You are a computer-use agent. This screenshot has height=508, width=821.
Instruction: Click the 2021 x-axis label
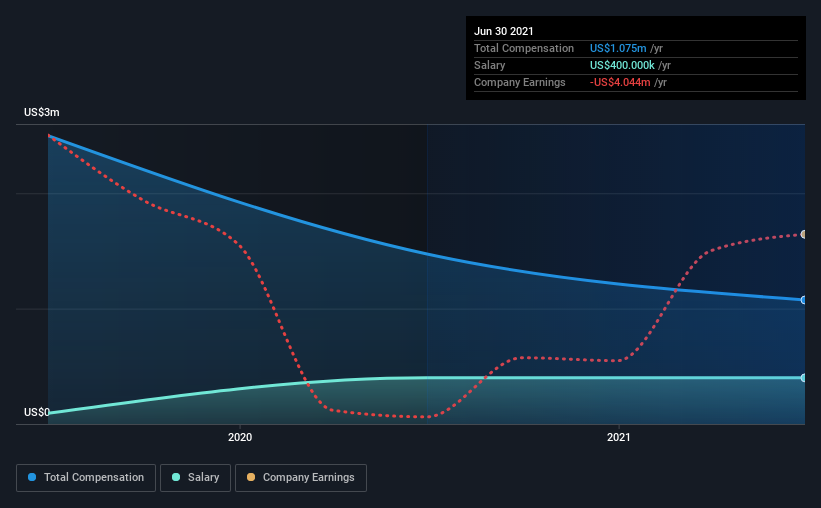tap(618, 437)
